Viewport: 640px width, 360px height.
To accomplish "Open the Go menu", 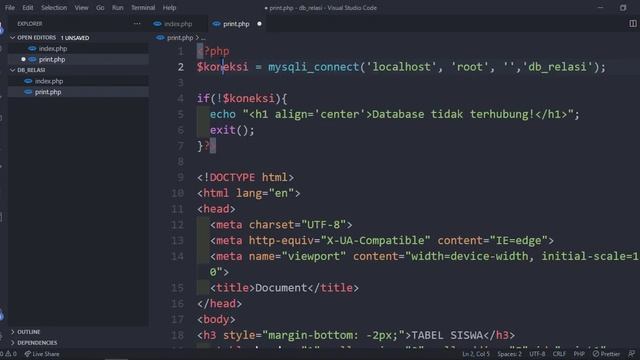I will click(x=100, y=8).
